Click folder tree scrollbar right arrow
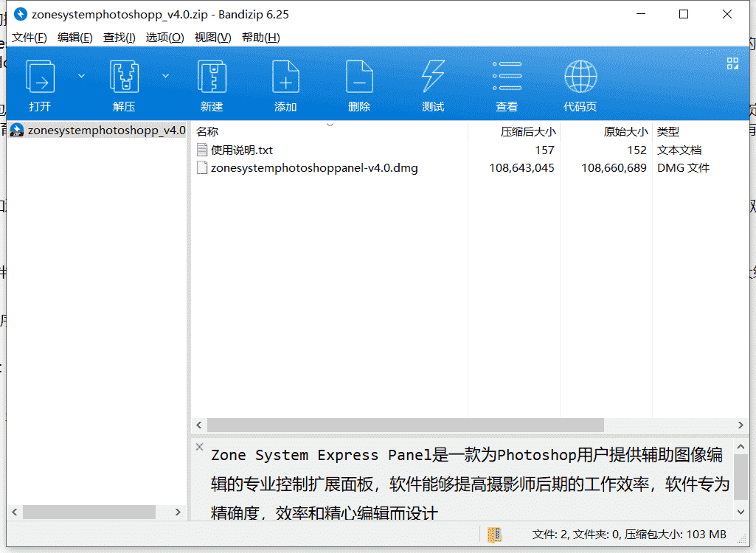This screenshot has height=553, width=756. pos(178,512)
